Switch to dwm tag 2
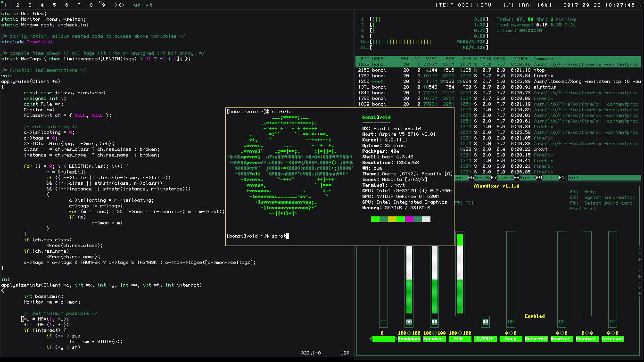 [x=17, y=5]
